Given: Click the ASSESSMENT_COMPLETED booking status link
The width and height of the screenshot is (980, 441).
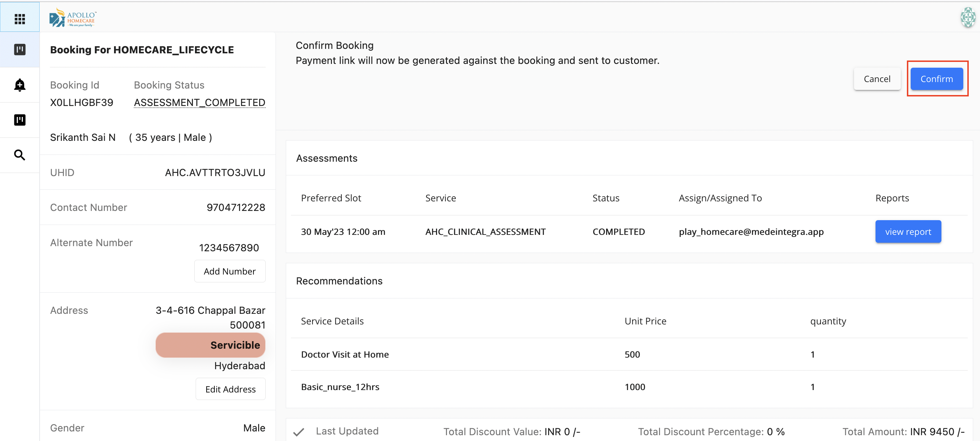Looking at the screenshot, I should tap(199, 103).
